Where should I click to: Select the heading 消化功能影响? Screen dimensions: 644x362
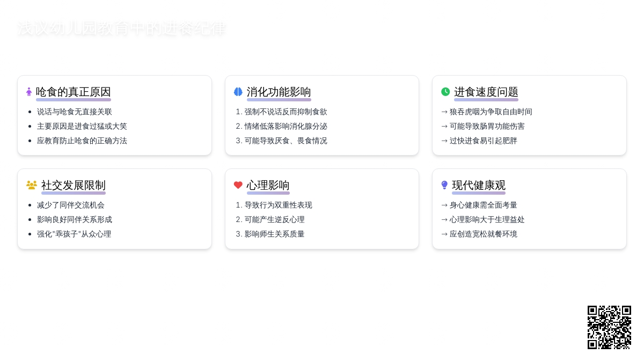279,92
